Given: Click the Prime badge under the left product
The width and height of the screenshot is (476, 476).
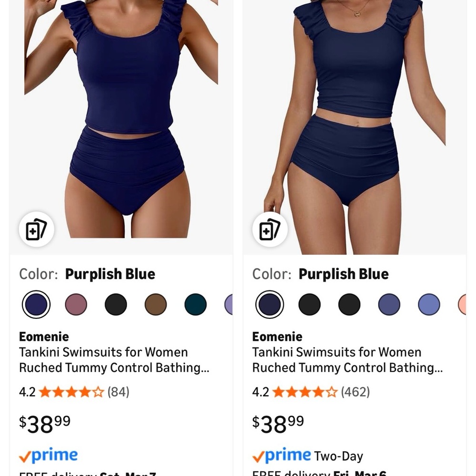Looking at the screenshot, I should pyautogui.click(x=48, y=455).
